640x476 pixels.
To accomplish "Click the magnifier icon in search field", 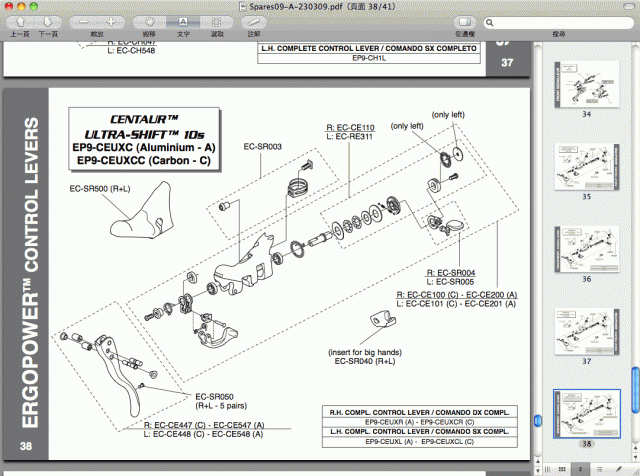I will pyautogui.click(x=490, y=23).
